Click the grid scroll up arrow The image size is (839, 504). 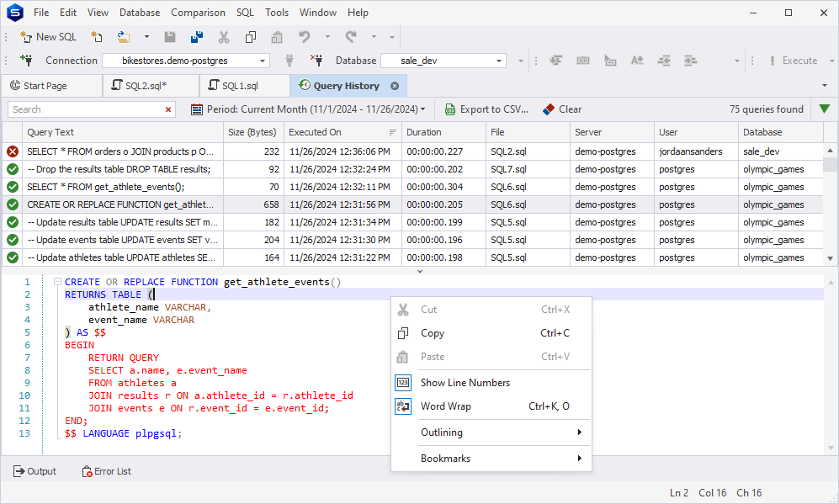830,151
